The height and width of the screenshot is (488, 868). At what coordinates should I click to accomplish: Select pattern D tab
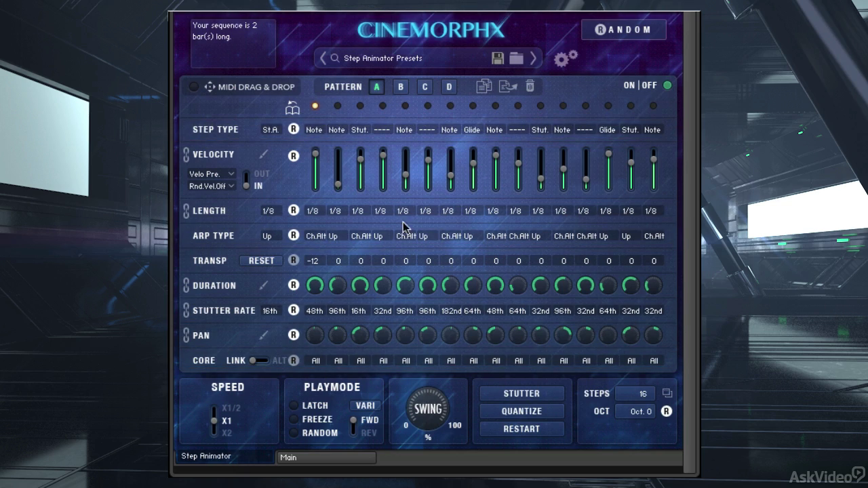coord(449,87)
